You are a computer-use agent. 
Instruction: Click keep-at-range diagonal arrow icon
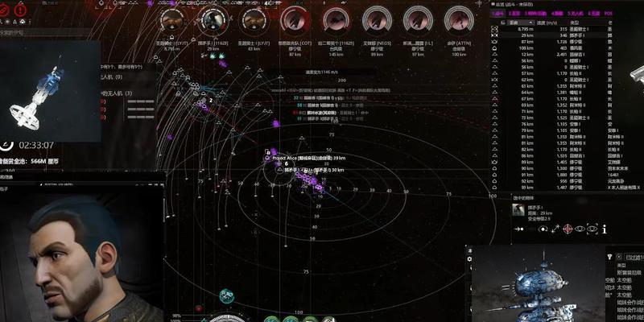click(555, 229)
